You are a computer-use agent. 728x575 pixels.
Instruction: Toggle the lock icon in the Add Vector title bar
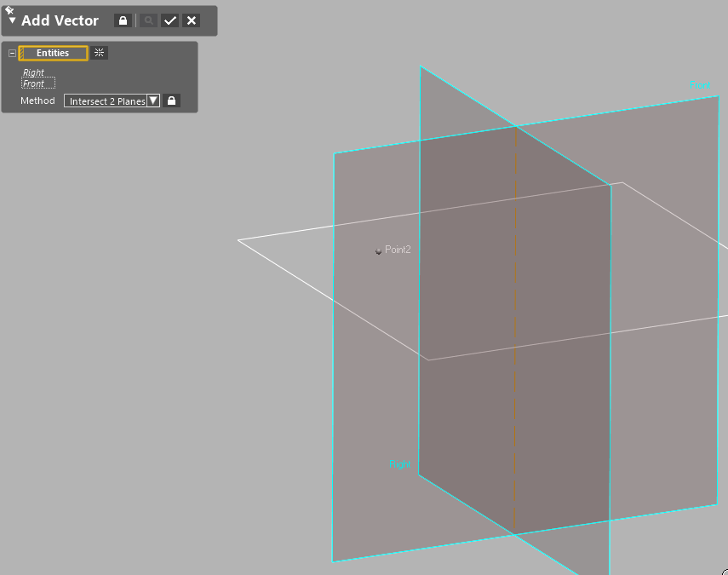tap(124, 20)
